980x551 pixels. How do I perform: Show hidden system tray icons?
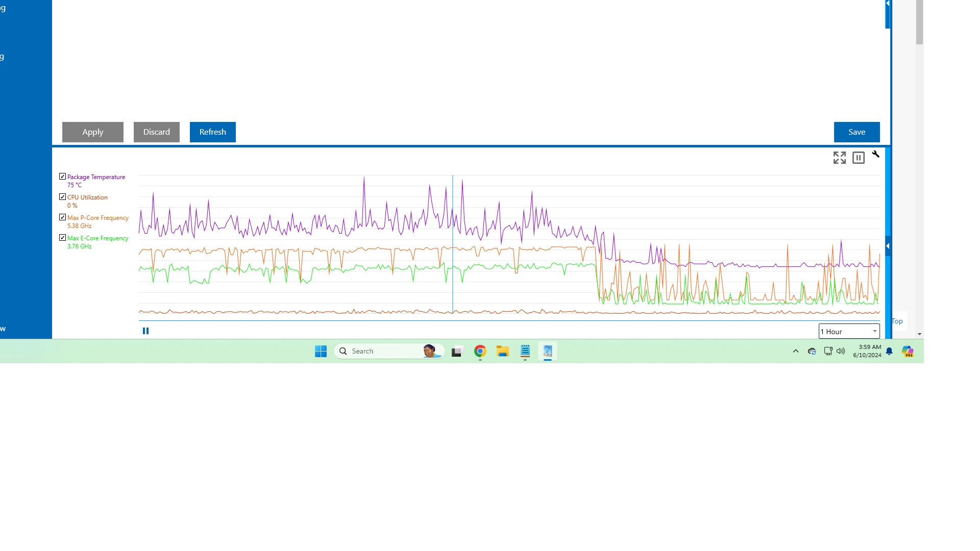click(795, 351)
